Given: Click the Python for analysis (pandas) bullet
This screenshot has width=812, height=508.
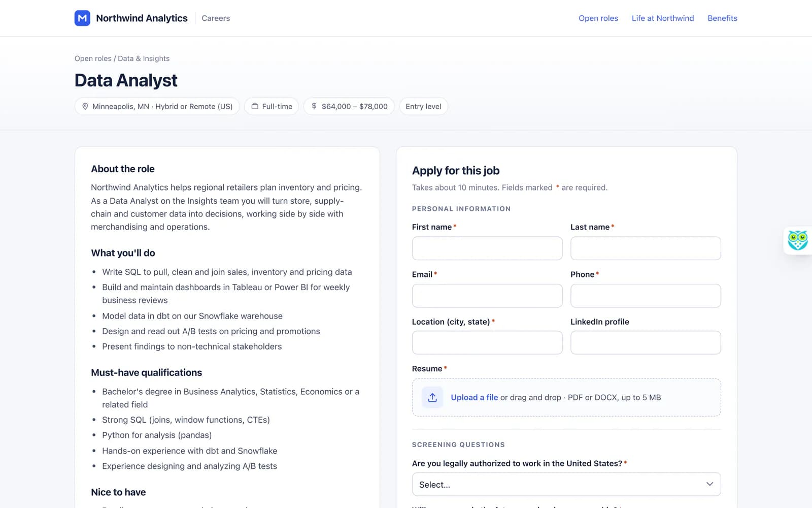Looking at the screenshot, I should 157,435.
